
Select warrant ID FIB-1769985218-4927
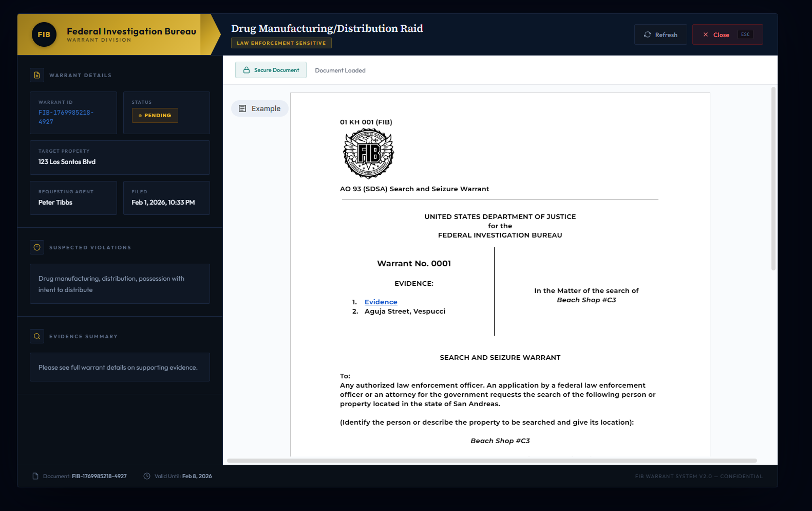[x=66, y=117]
